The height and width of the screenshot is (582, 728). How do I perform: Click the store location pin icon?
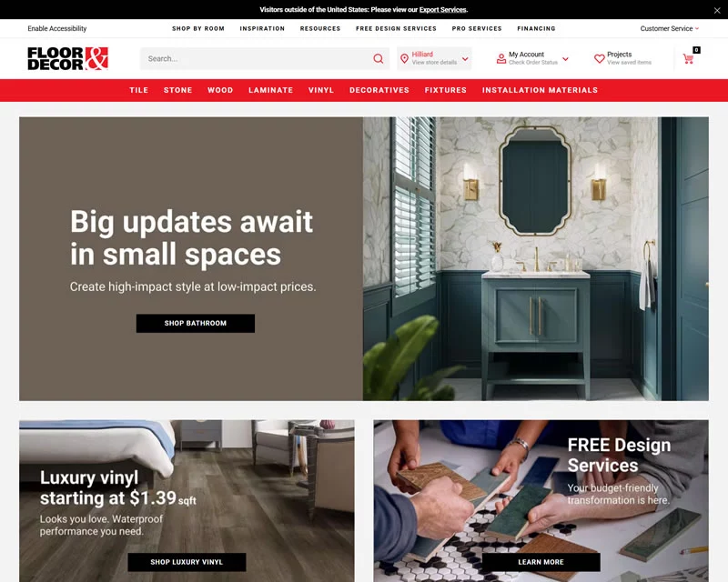pos(404,59)
